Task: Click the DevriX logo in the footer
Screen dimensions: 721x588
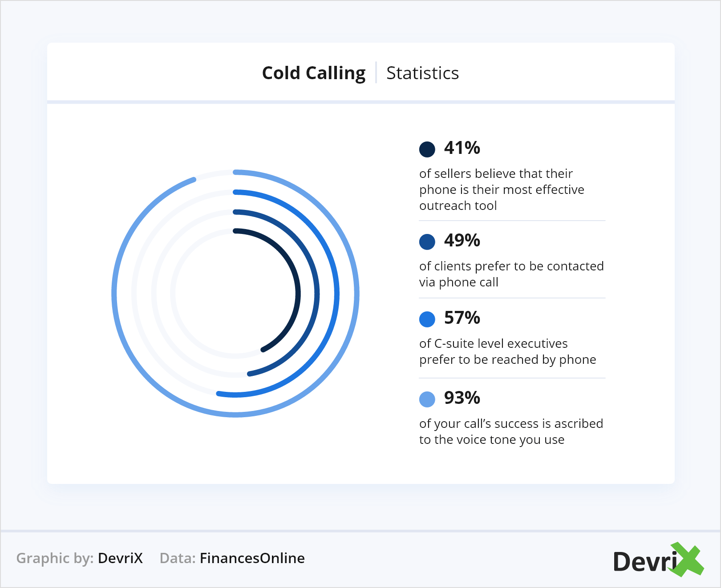Action: (658, 560)
